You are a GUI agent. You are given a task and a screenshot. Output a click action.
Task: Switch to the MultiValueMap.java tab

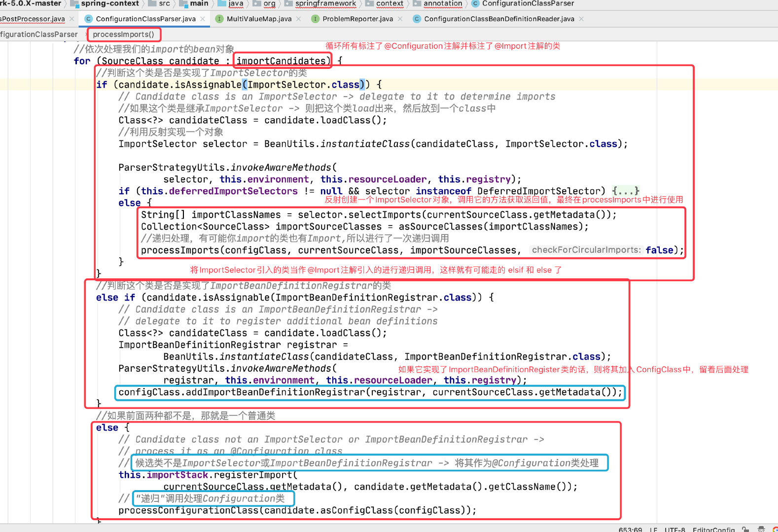pyautogui.click(x=259, y=19)
